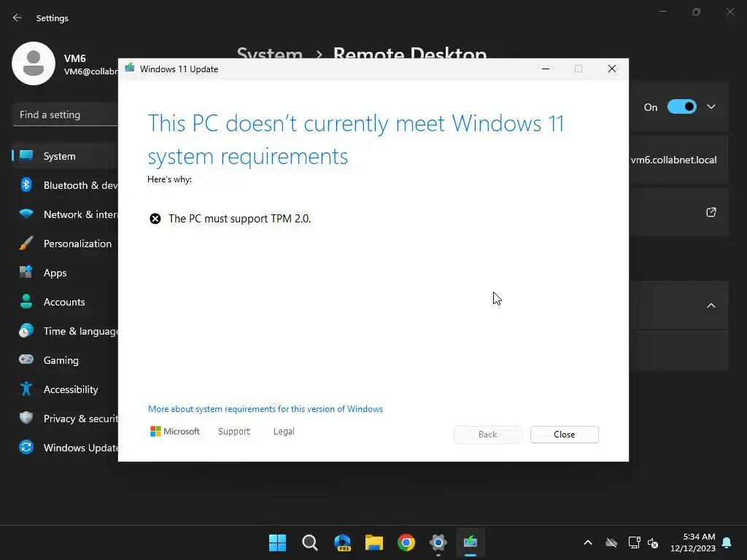
Task: Open Gaming in the Settings sidebar
Action: point(65,360)
